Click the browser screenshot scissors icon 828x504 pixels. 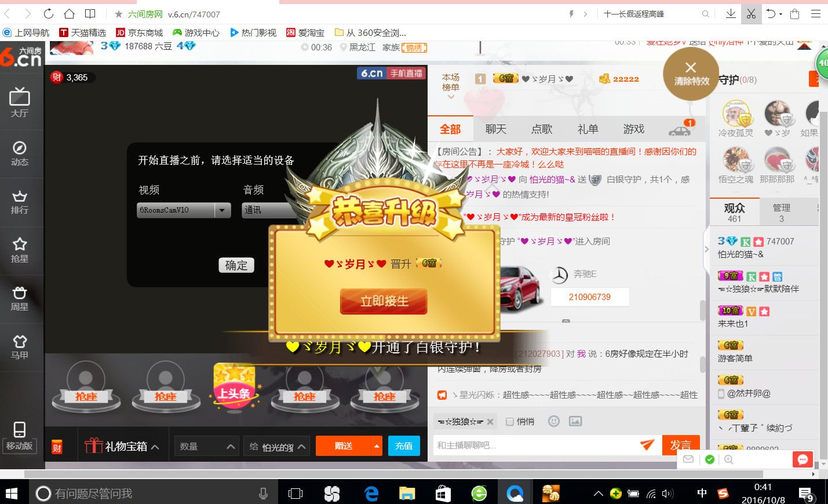[x=751, y=13]
